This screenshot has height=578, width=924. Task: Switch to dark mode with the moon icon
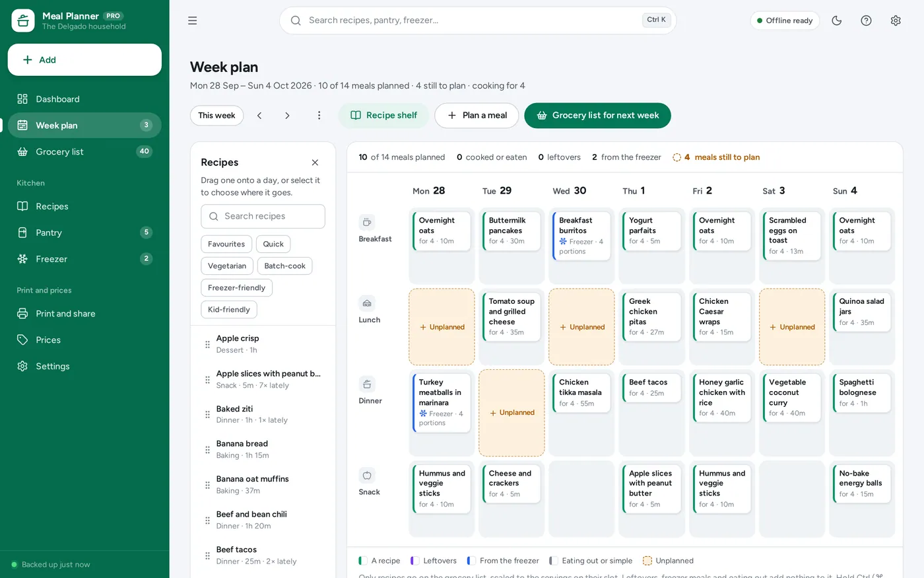tap(836, 20)
